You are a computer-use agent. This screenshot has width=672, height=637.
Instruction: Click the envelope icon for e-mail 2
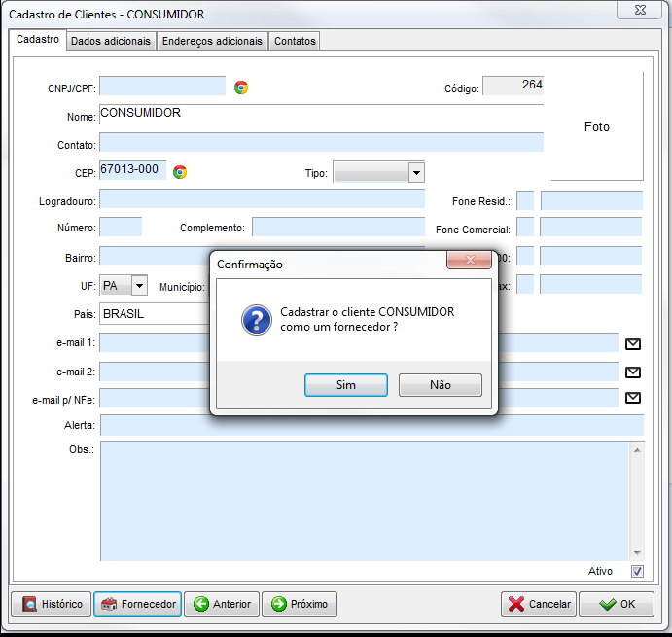click(632, 372)
